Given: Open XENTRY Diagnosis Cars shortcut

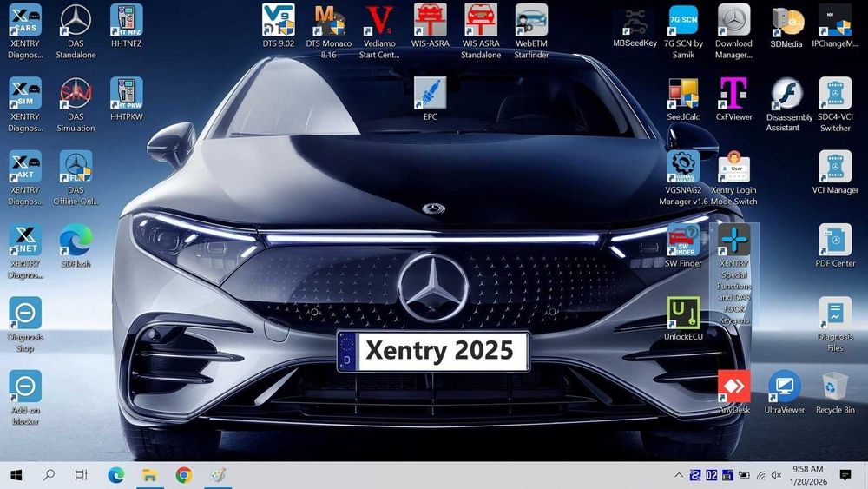Looking at the screenshot, I should pos(25,20).
